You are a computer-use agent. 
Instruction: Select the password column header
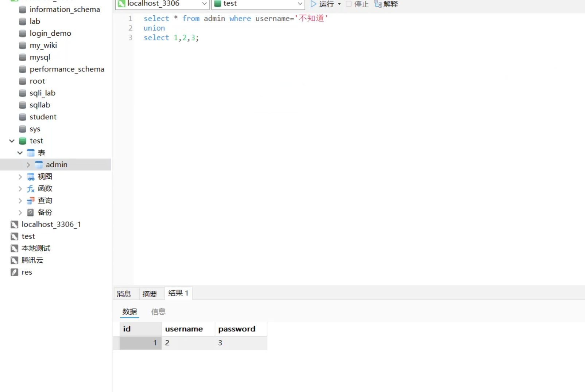click(x=237, y=329)
